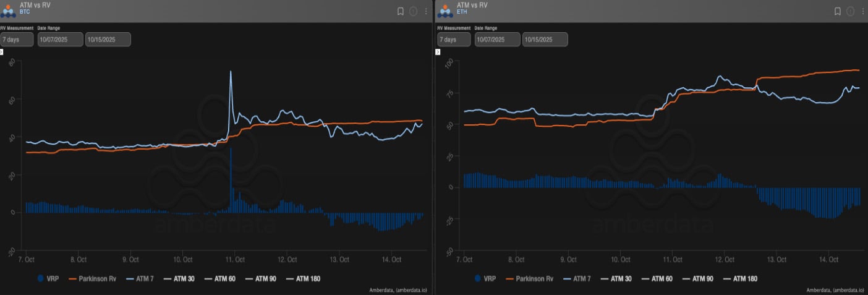Image resolution: width=868 pixels, height=295 pixels.
Task: Click BTC start date field 10/07/2025
Action: (60, 40)
